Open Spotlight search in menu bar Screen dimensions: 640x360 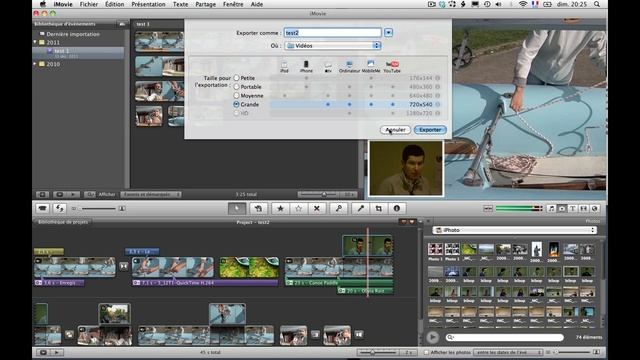pos(597,4)
